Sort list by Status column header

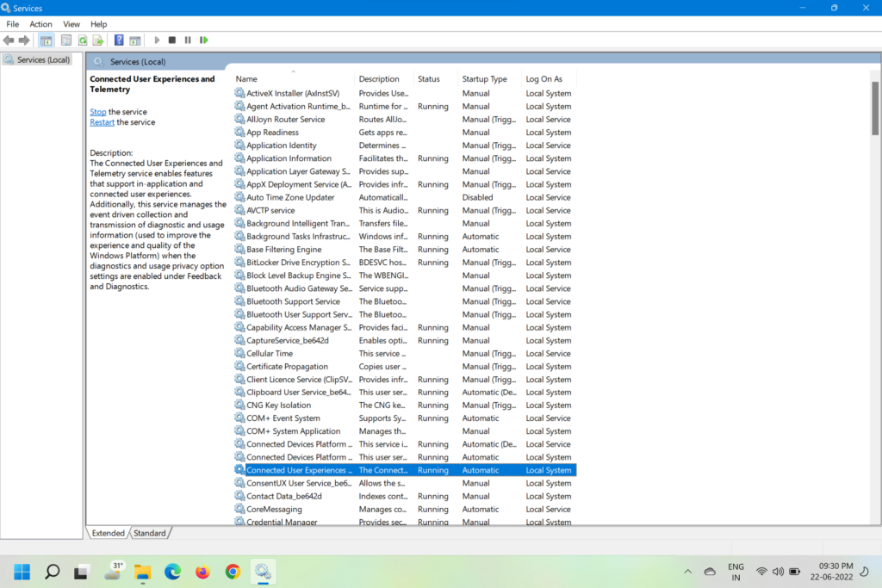click(x=428, y=79)
